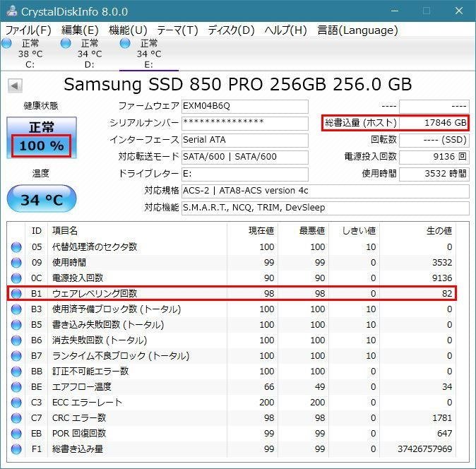Go to previous disk with left arrow button

[15, 86]
